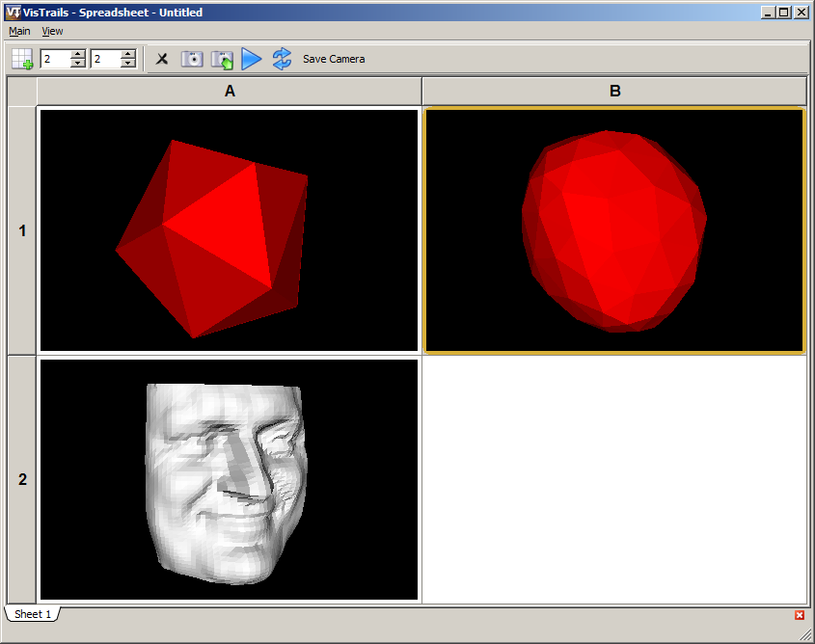The image size is (815, 644).
Task: Decrease the first spinbox value
Action: point(78,64)
